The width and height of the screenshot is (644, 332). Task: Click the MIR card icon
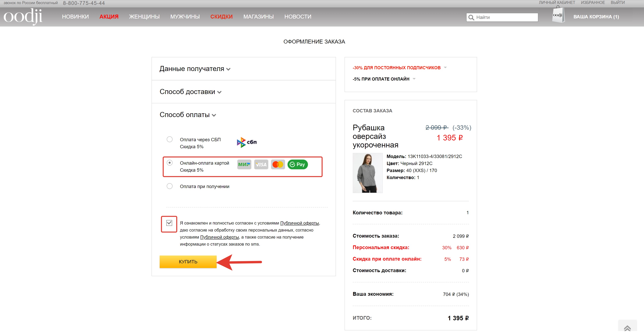coord(244,164)
